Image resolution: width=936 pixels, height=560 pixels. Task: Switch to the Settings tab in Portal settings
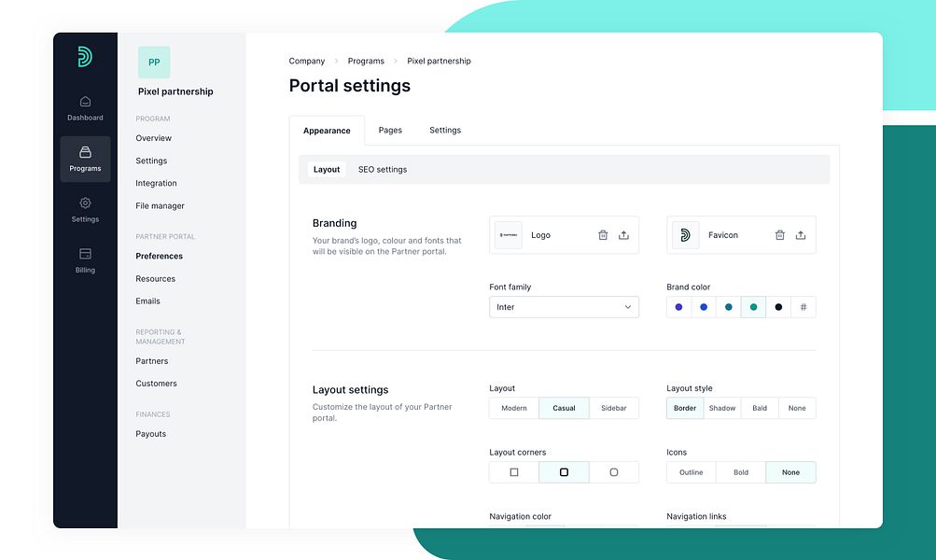pos(445,130)
